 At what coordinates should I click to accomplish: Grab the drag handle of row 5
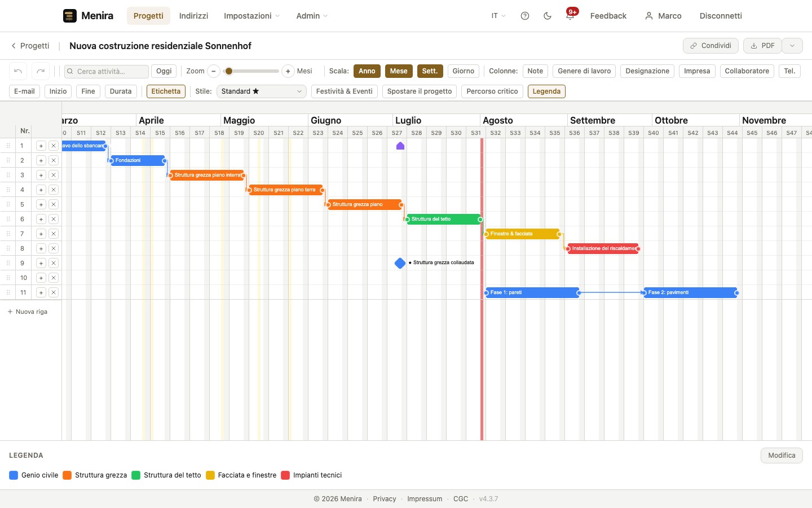[8, 204]
